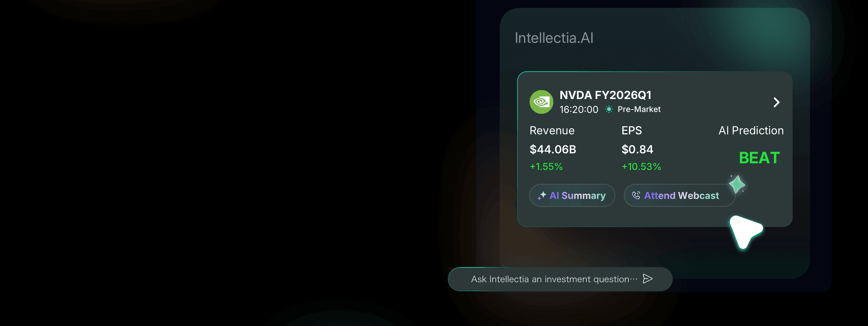Click the AI Prediction label
Screen dimensions: 868x326
click(751, 131)
